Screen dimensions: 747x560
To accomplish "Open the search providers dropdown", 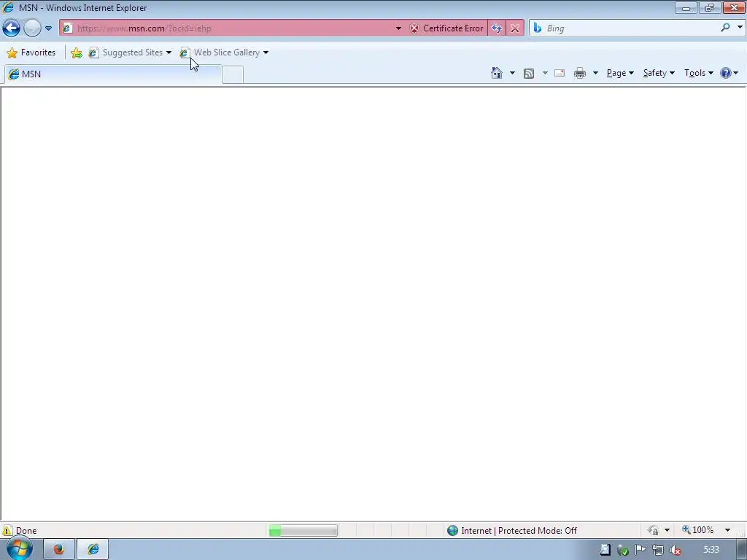I will point(740,28).
